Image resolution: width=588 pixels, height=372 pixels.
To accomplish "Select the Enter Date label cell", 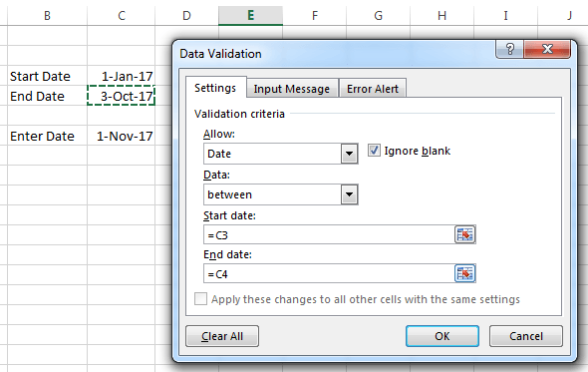I will pos(47,136).
